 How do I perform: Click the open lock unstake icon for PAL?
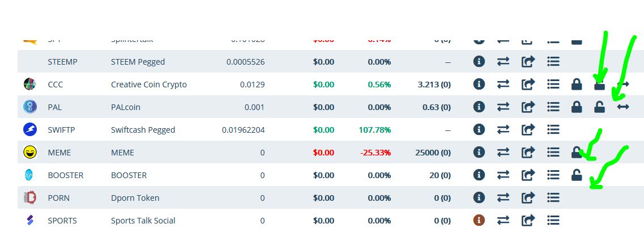pos(599,107)
